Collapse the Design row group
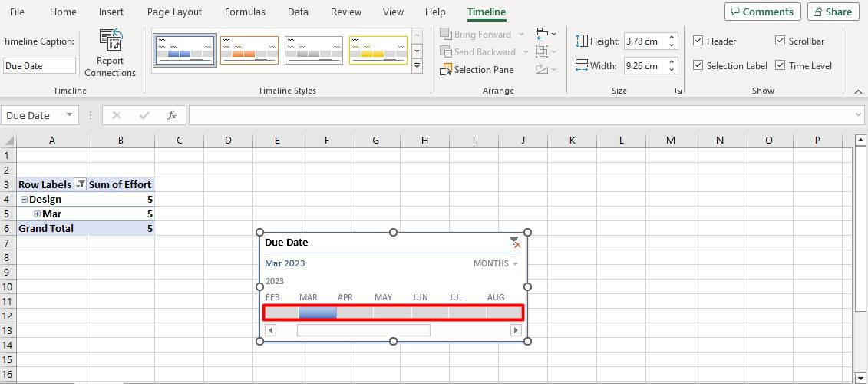Image resolution: width=868 pixels, height=384 pixels. [x=24, y=200]
